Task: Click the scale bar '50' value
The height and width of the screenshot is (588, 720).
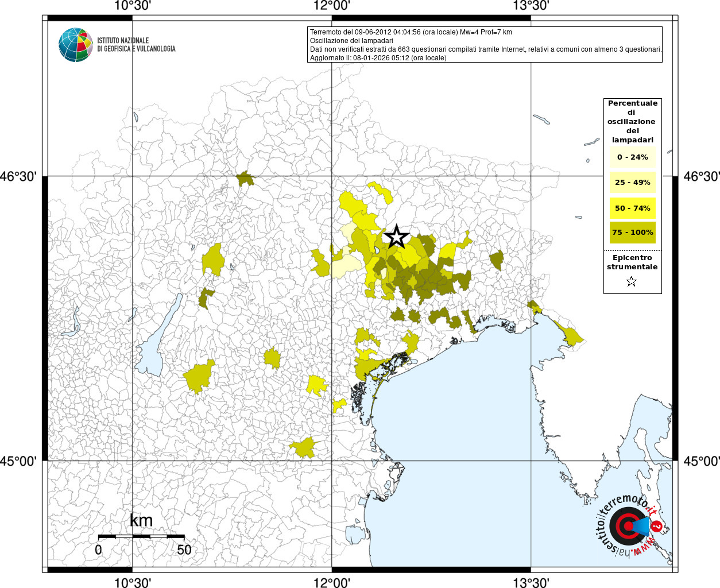Action: point(184,550)
